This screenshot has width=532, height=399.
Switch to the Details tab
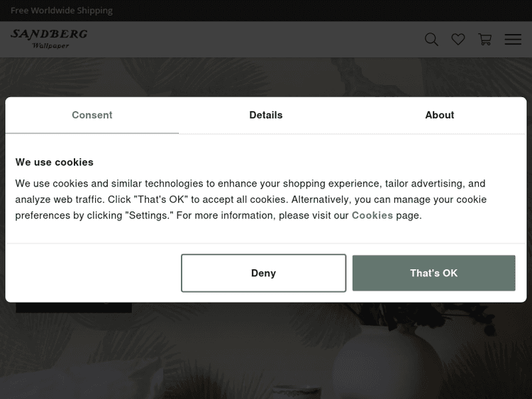pos(266,115)
